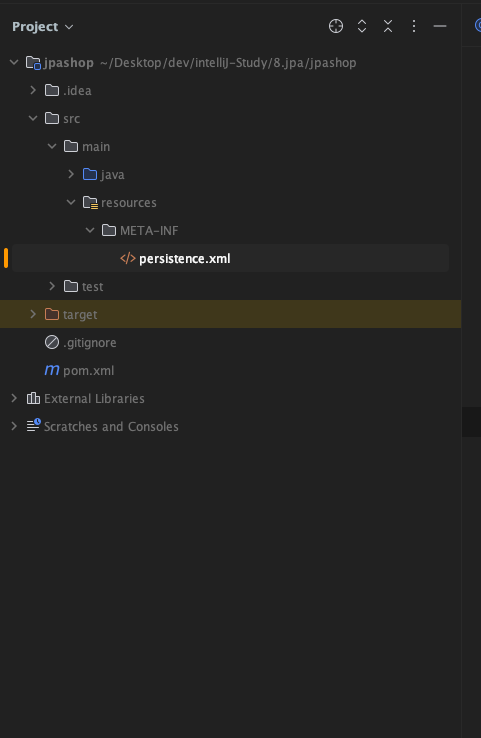Image resolution: width=481 pixels, height=738 pixels.
Task: Select the resources label
Action: click(x=128, y=203)
